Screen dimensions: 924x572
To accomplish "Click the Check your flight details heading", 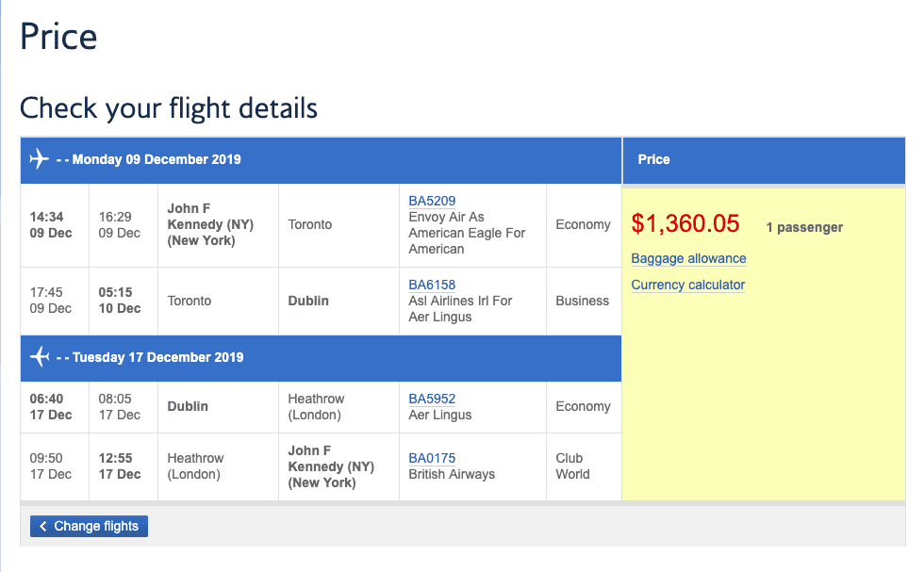I will [x=169, y=107].
